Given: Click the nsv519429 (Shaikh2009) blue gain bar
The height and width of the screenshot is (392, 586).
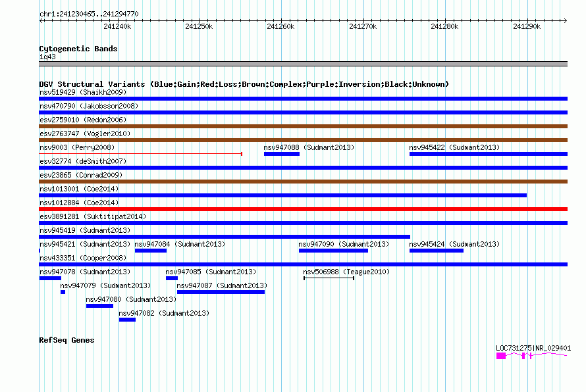Looking at the screenshot, I should point(303,99).
